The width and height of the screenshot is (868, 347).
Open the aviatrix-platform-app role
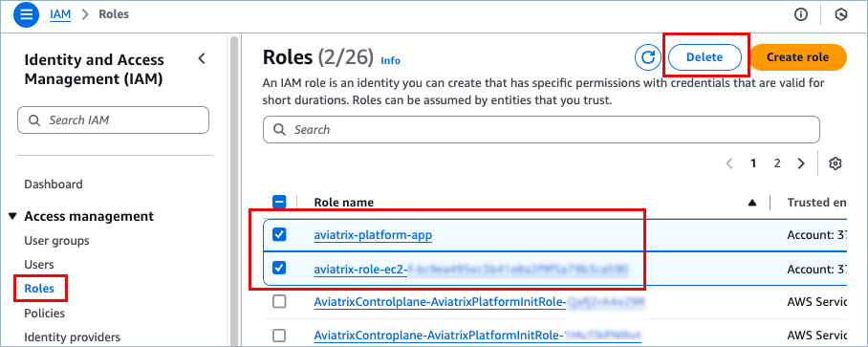tap(373, 235)
